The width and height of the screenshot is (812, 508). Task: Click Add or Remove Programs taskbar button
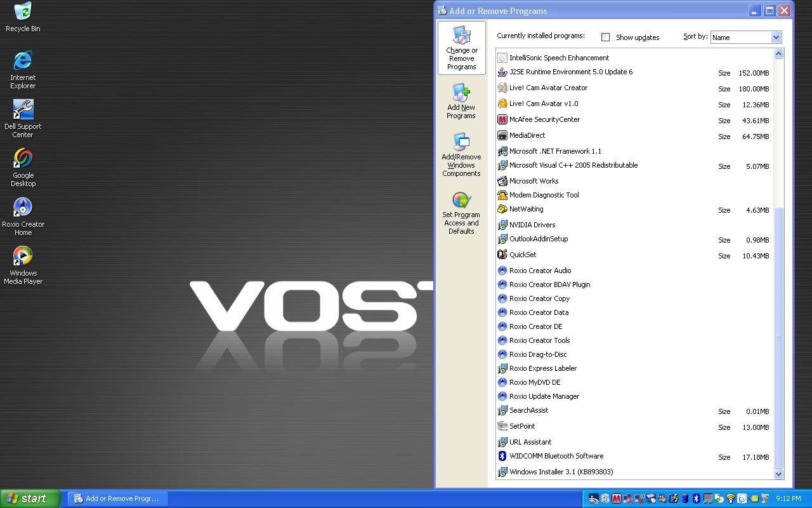118,498
